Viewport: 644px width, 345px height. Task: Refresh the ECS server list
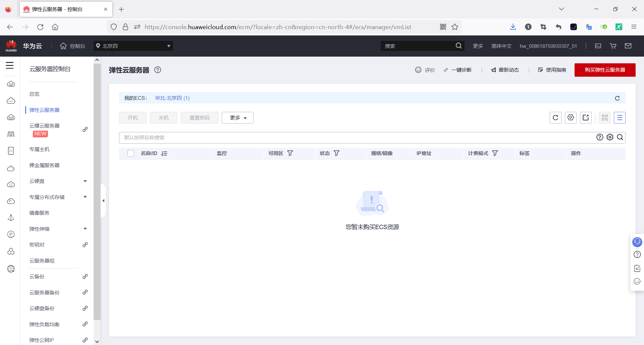[x=555, y=118]
